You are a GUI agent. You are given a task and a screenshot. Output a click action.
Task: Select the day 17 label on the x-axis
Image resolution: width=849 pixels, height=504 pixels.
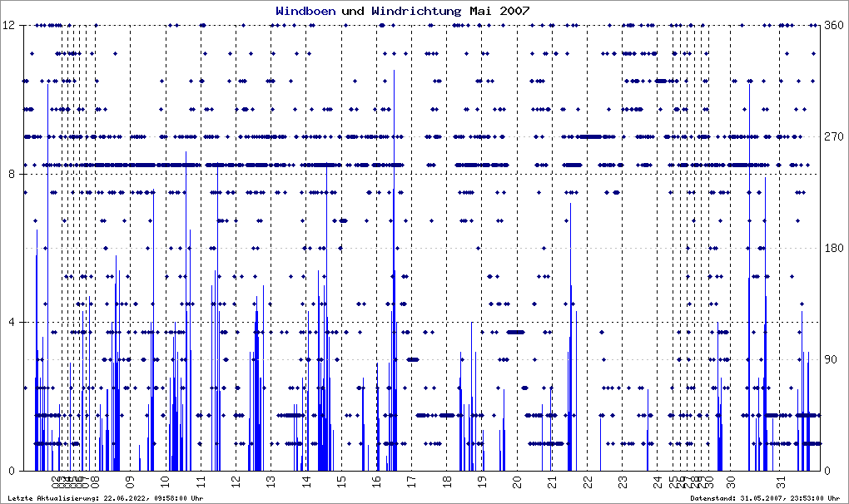(x=411, y=478)
